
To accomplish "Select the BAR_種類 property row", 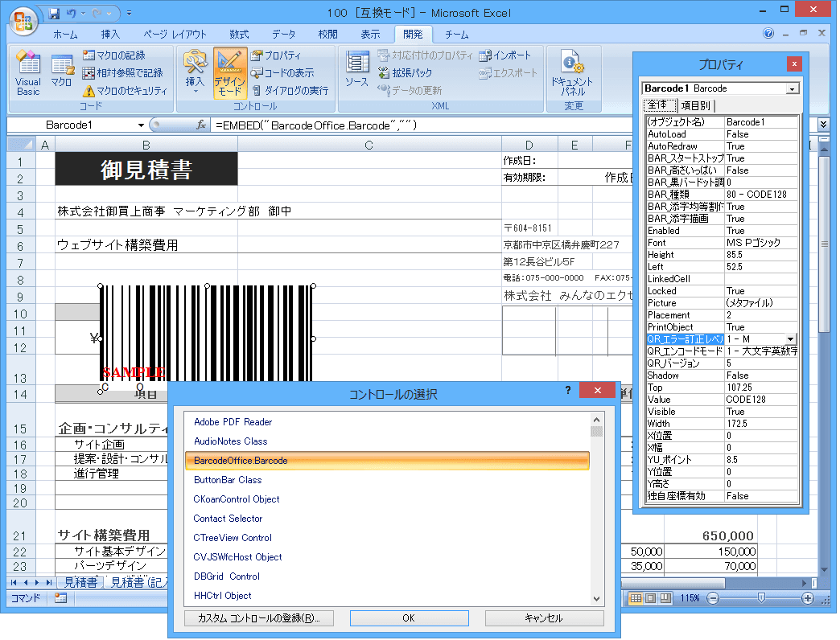I will (723, 195).
